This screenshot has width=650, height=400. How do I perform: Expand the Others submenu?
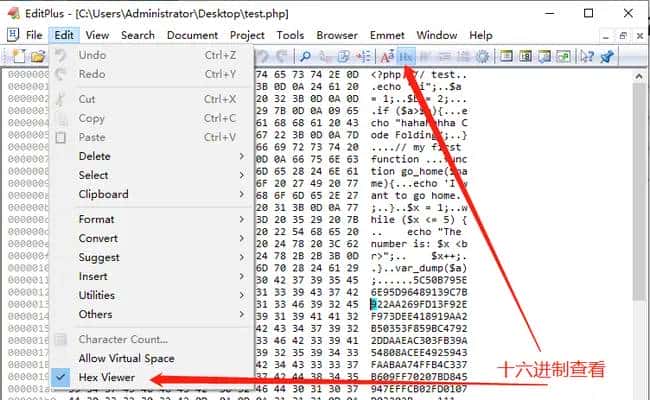point(151,314)
